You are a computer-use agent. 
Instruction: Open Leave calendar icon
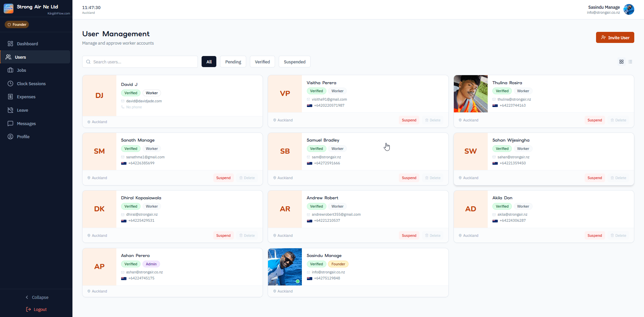click(x=10, y=110)
